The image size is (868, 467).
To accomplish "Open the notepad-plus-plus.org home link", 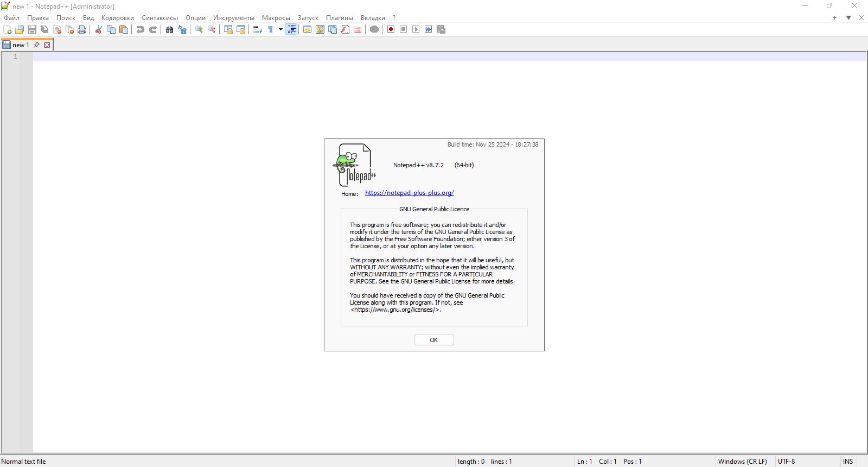I will pos(410,193).
